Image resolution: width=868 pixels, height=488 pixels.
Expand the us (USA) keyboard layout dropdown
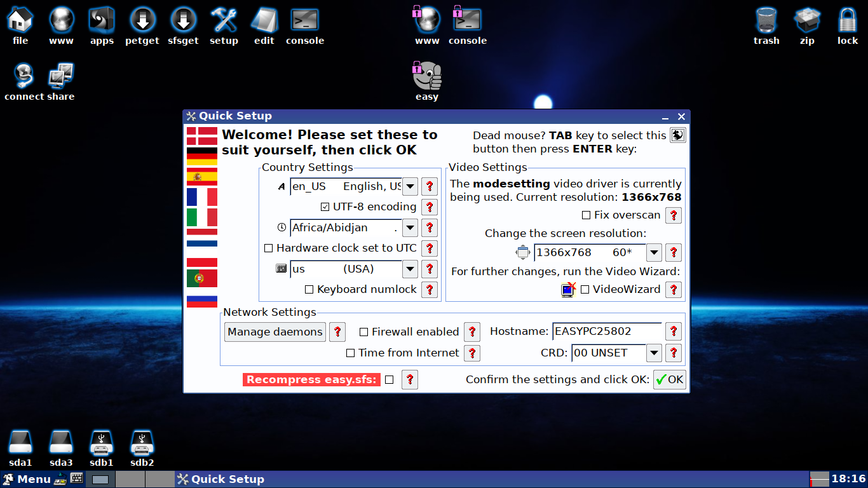click(410, 269)
